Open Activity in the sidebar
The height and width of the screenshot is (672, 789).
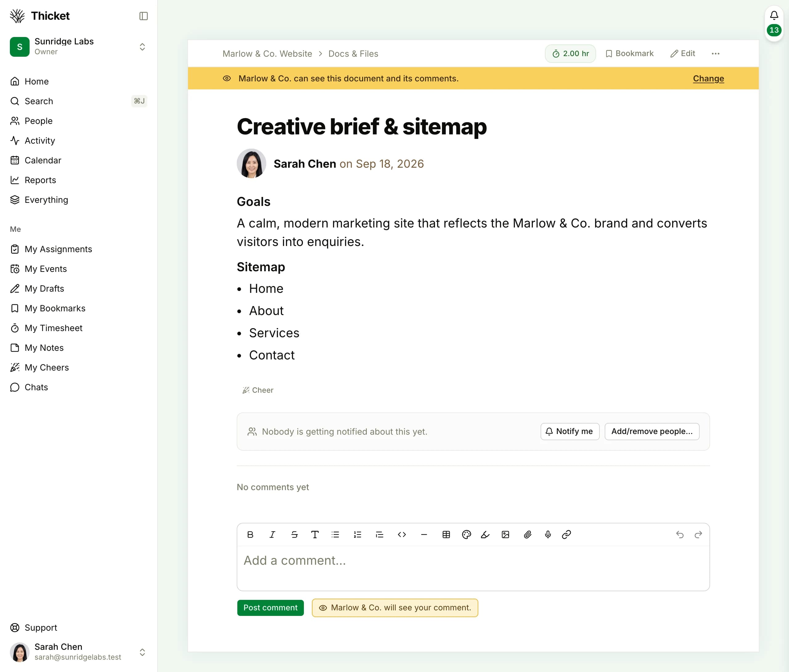coord(79,141)
